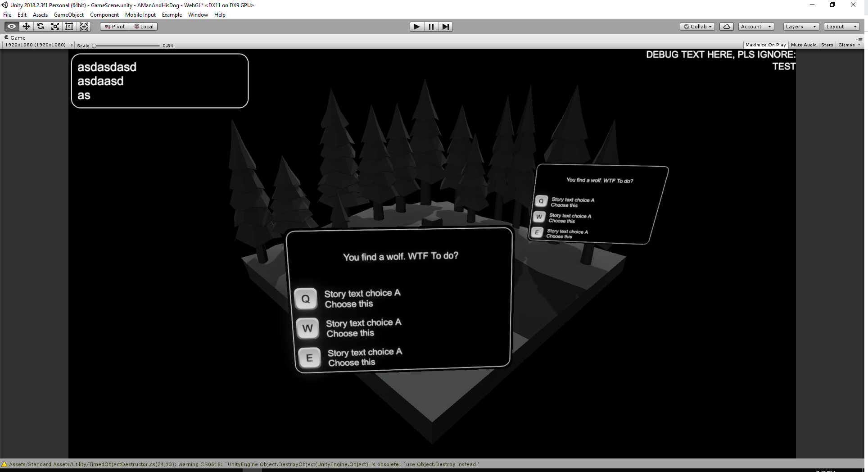The image size is (868, 472).
Task: Open the GameObject menu
Action: tap(68, 14)
